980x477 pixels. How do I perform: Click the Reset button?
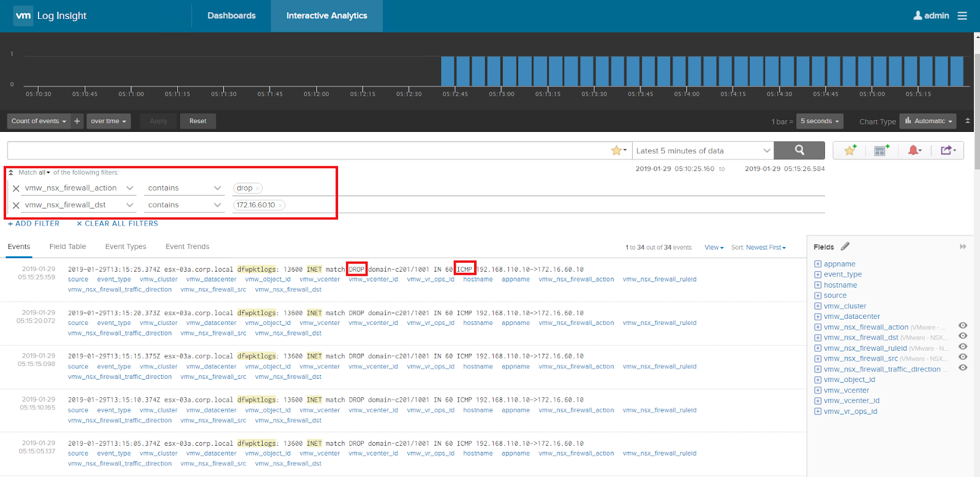point(198,121)
